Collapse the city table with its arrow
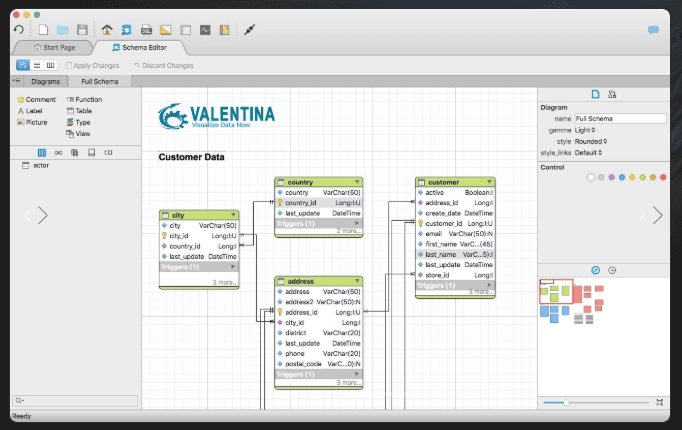The height and width of the screenshot is (430, 682). tap(233, 215)
